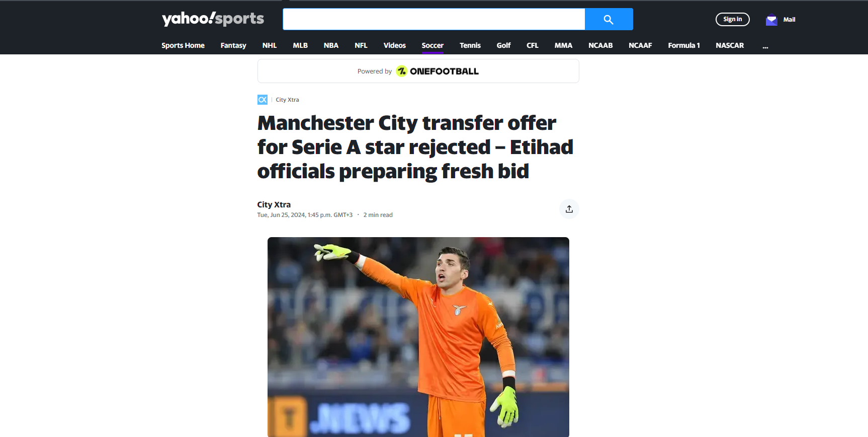Open the NASCAR section
This screenshot has width=868, height=437.
coord(730,45)
